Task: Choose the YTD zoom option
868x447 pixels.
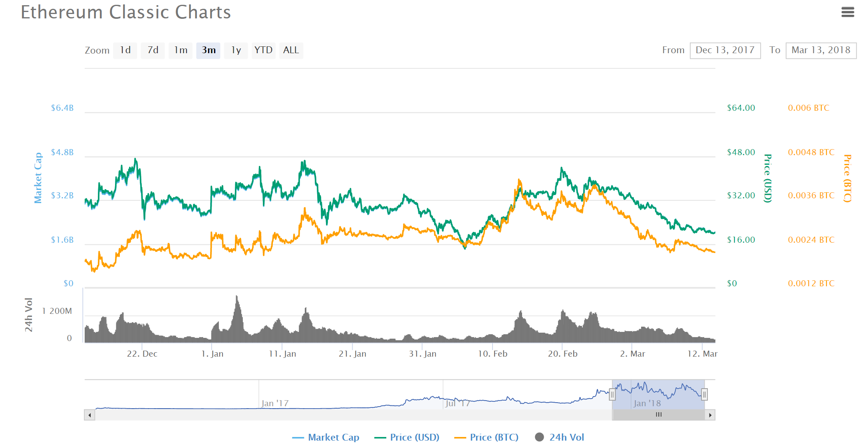Action: 264,50
